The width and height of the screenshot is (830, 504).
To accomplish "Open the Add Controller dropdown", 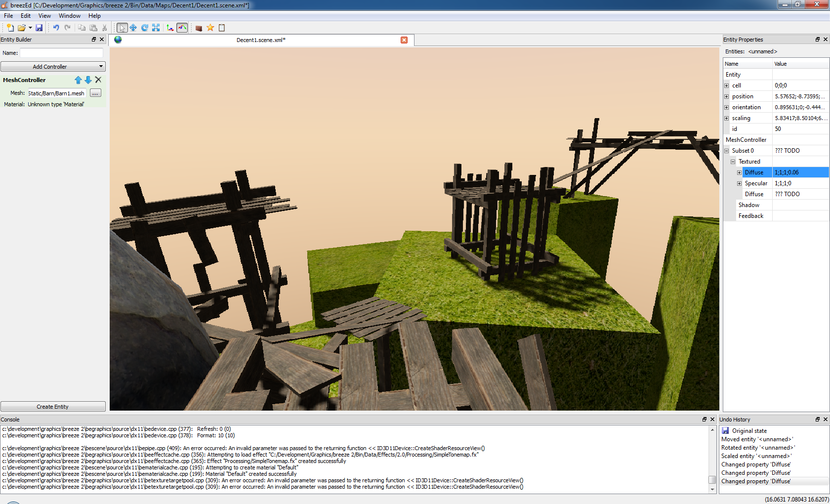I will tap(53, 67).
